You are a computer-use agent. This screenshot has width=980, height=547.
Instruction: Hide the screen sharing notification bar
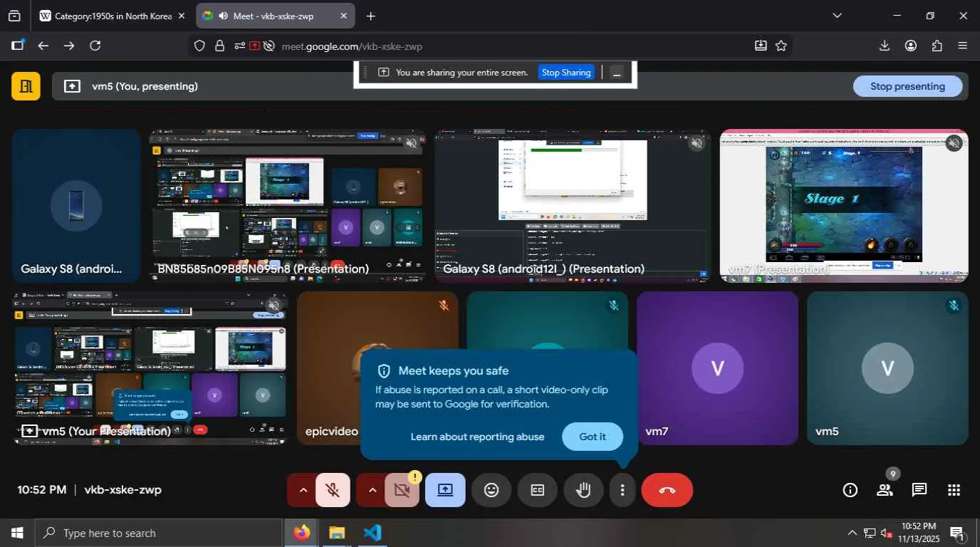[617, 72]
